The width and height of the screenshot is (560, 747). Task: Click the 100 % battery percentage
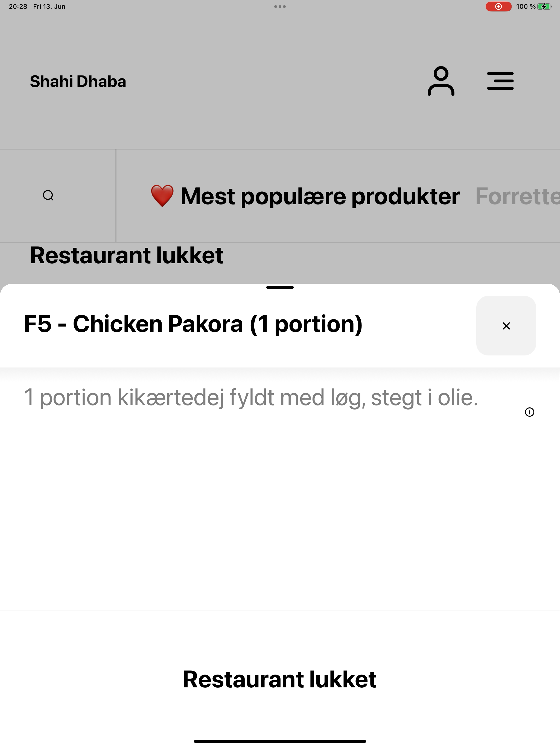[526, 6]
